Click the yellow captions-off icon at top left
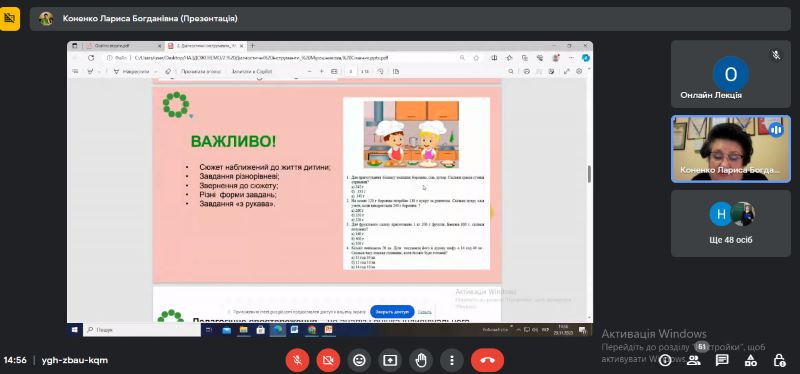800x374 pixels. point(10,19)
